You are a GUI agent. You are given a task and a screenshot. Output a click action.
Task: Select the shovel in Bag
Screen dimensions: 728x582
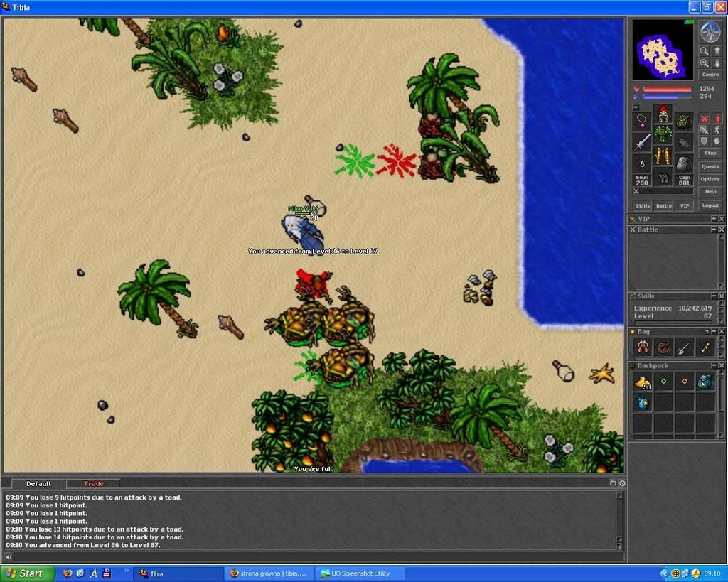685,347
